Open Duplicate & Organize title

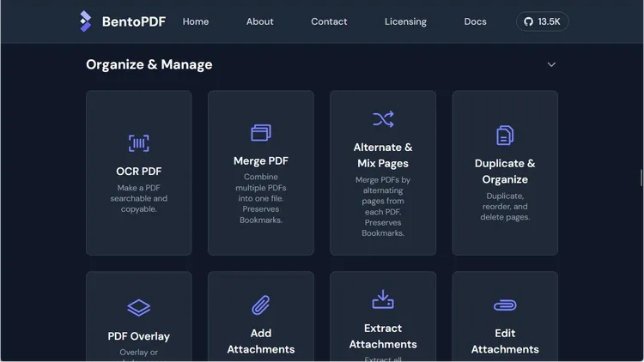tap(505, 172)
